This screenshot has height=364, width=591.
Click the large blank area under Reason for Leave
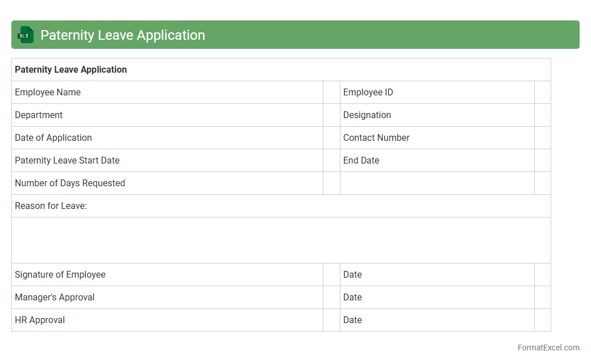coord(281,240)
